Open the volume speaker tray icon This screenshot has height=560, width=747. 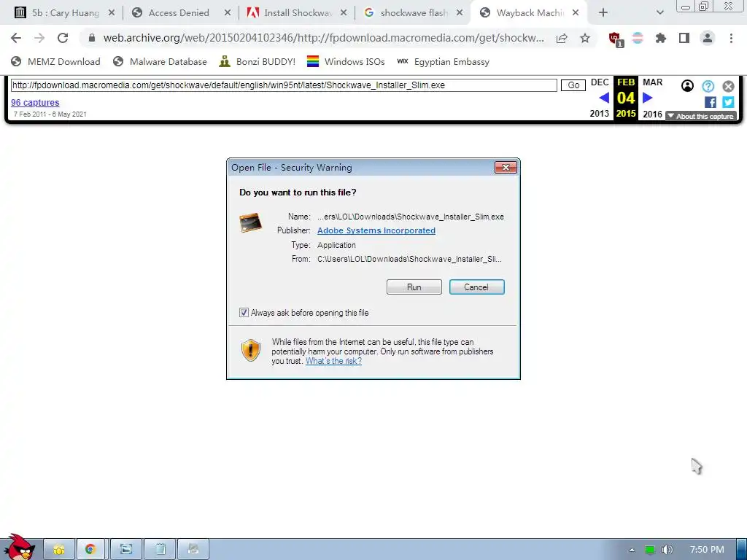[x=667, y=550]
